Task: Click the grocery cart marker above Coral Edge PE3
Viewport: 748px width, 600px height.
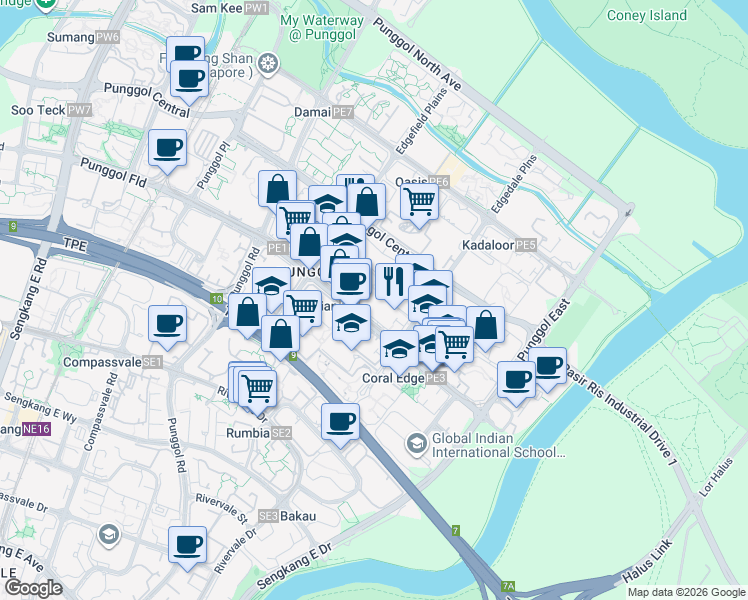Action: (x=455, y=346)
